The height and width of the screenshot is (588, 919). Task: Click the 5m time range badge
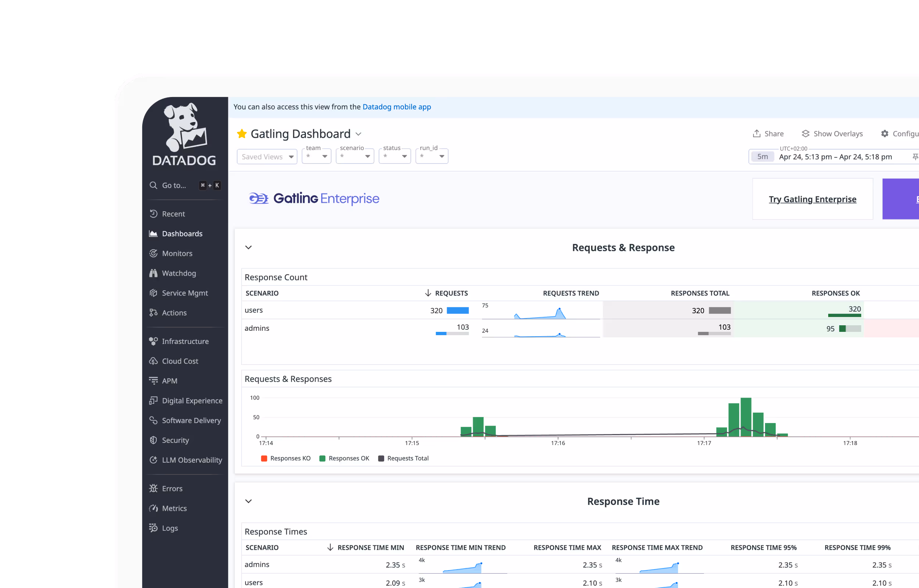(x=762, y=157)
